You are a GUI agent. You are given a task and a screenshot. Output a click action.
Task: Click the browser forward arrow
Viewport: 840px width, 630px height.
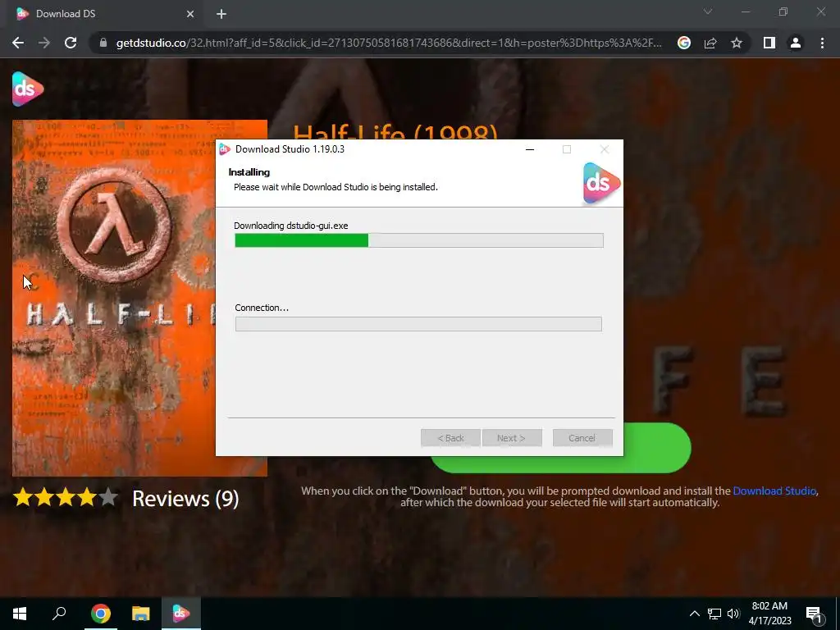pos(44,43)
